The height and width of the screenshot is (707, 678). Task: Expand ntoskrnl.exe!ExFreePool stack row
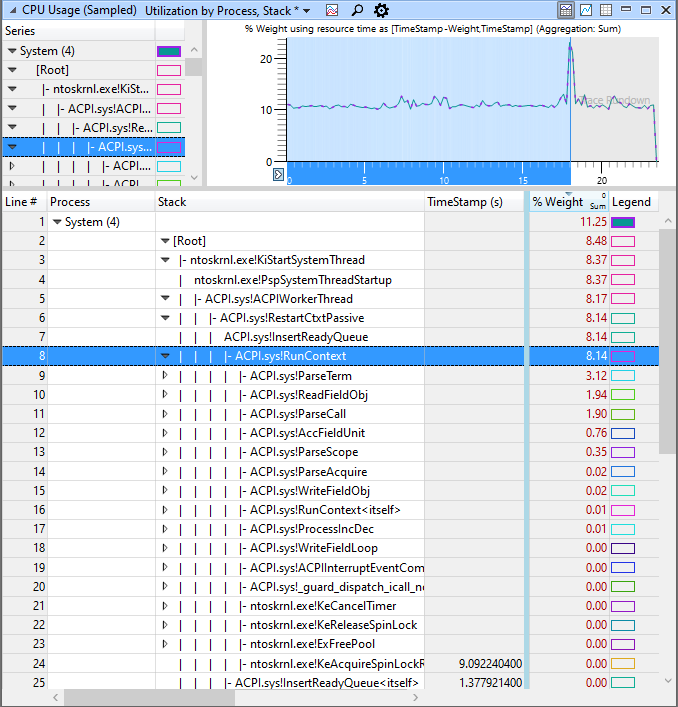pos(165,644)
